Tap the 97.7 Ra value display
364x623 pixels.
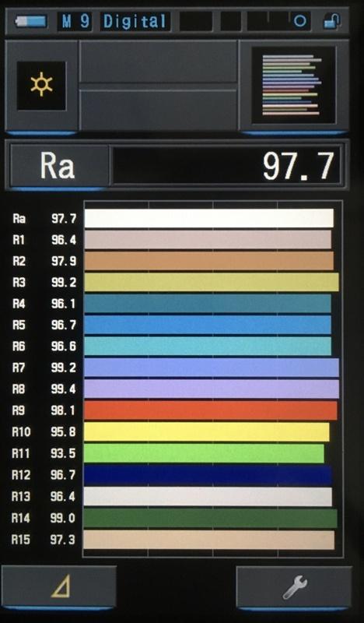point(226,165)
